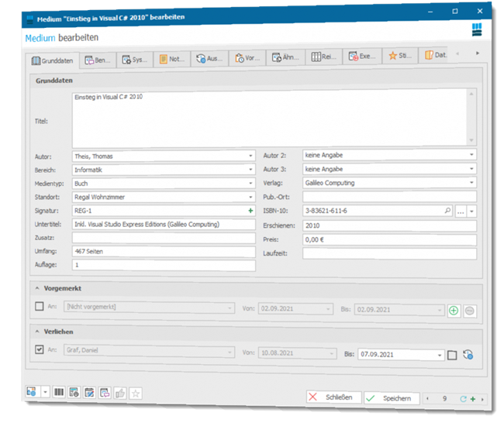504x423 pixels.
Task: Click the Auflage input field
Action: click(164, 265)
